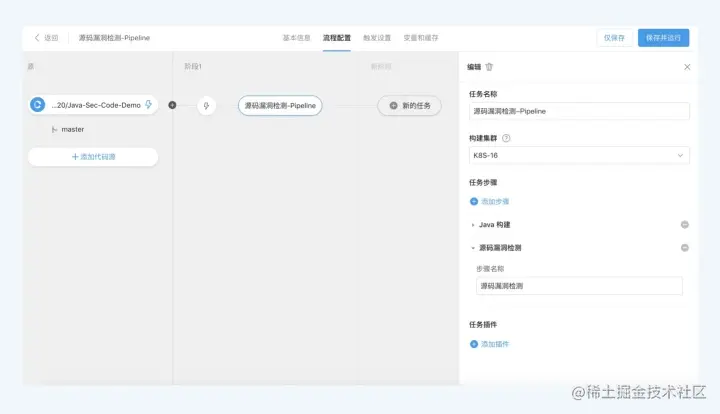Click the lightning trigger icon beside Java-Sec-Code-Demo
The height and width of the screenshot is (414, 720).
148,105
